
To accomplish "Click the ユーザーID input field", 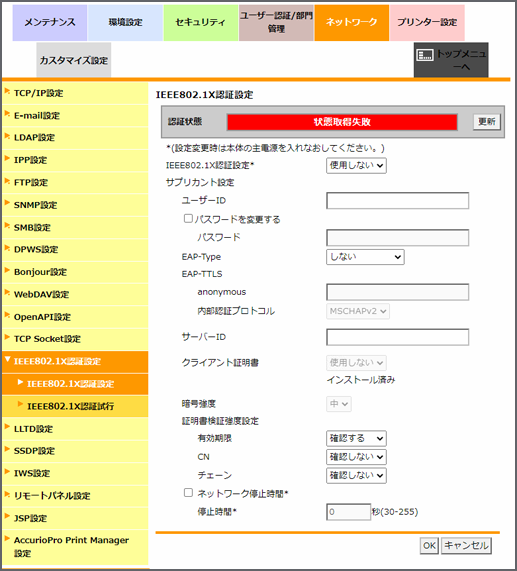I will tap(398, 201).
